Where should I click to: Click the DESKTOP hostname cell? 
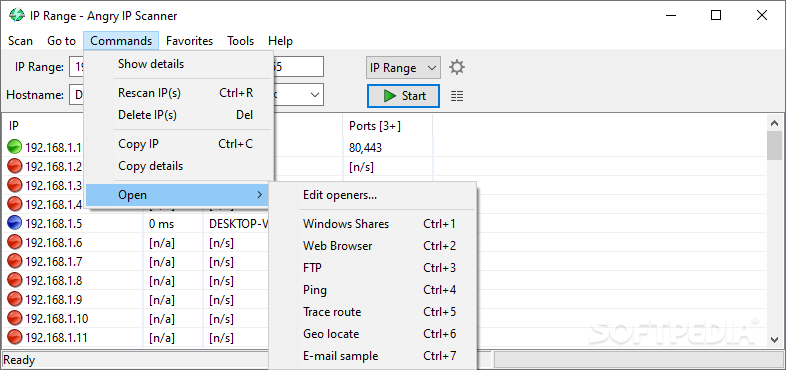point(237,224)
